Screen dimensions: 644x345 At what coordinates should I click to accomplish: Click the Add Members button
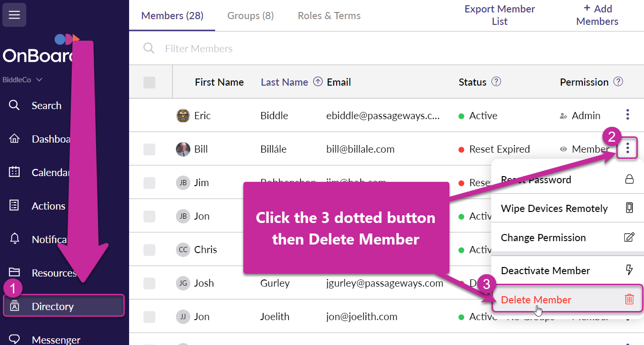(x=597, y=15)
